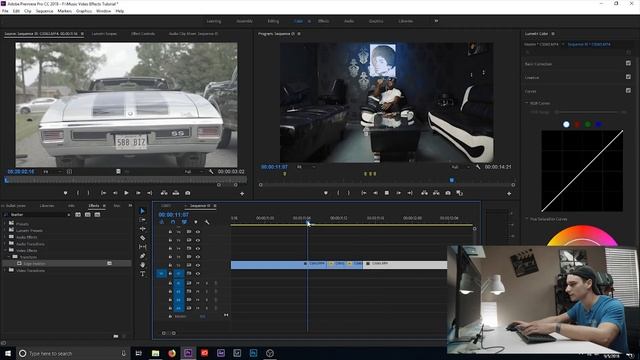640x360 pixels.
Task: Toggle Linked Selection in timeline
Action: tap(184, 222)
